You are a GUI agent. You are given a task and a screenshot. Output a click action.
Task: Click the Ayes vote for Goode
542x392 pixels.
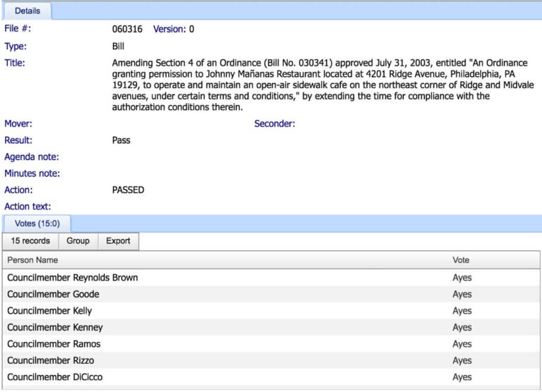point(462,294)
